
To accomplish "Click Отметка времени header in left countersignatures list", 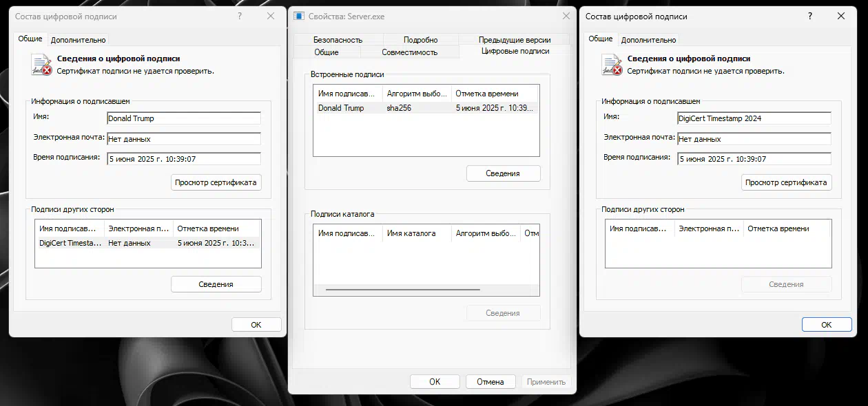I will (216, 228).
